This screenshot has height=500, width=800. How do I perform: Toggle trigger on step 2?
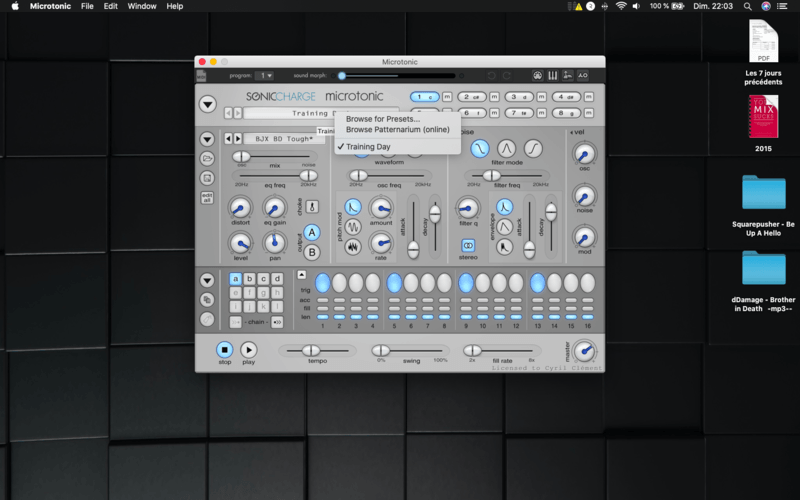tap(339, 283)
